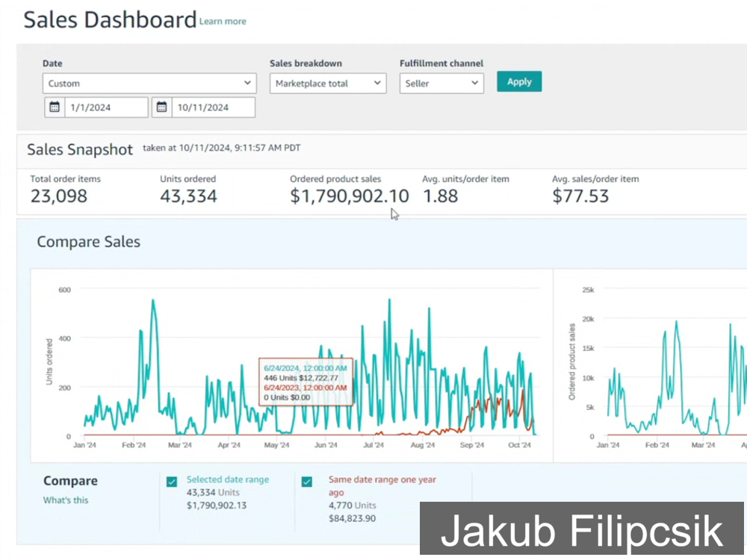The width and height of the screenshot is (747, 560).
Task: Click the 20k label on sales chart
Action: [x=589, y=320]
